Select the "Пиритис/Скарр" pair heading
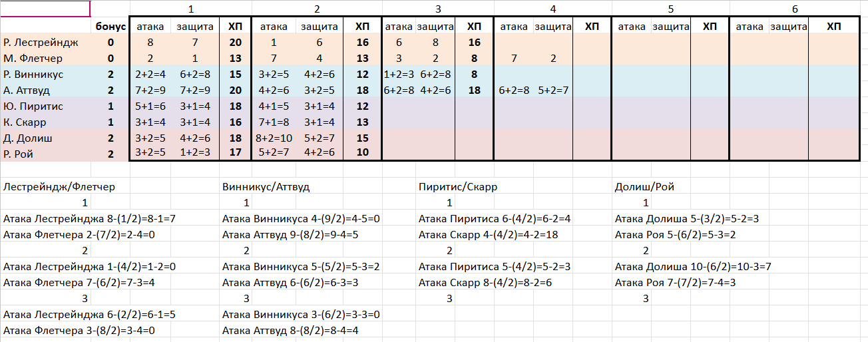 (x=458, y=187)
